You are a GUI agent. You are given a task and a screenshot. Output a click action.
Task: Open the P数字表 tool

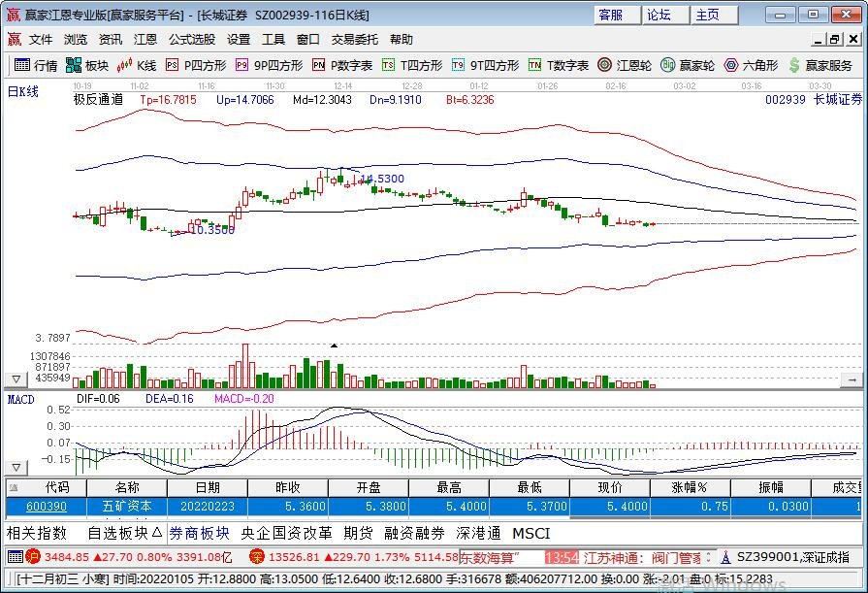coord(342,65)
